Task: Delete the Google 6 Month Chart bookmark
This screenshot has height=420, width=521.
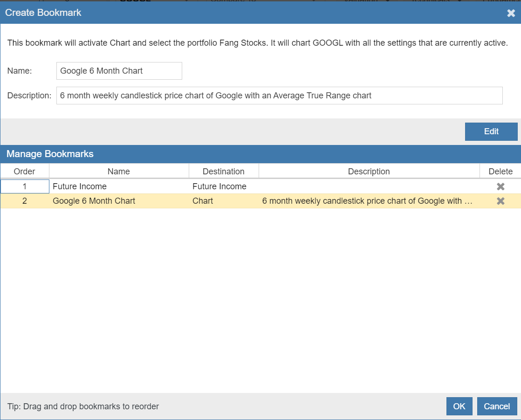Action: pyautogui.click(x=500, y=201)
